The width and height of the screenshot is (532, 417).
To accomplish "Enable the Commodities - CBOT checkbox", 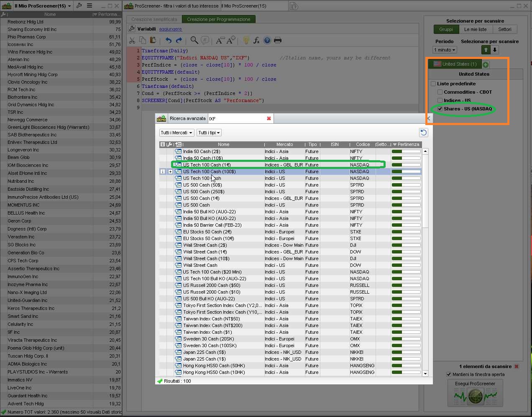I will [x=440, y=92].
